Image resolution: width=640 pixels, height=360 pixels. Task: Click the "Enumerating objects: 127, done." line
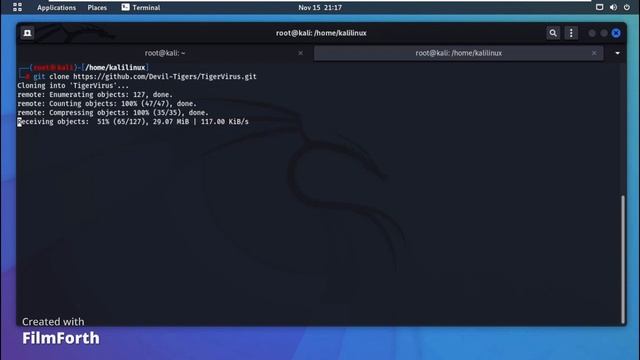pos(95,94)
